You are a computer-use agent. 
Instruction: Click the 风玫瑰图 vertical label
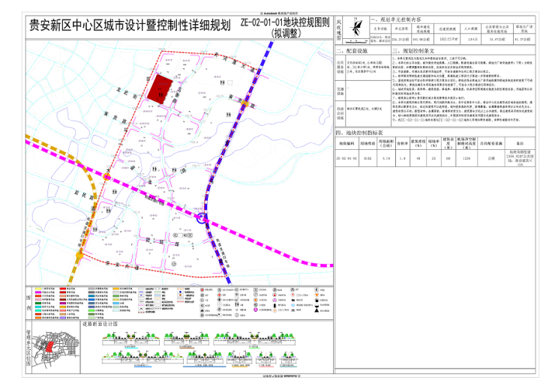tap(339, 30)
